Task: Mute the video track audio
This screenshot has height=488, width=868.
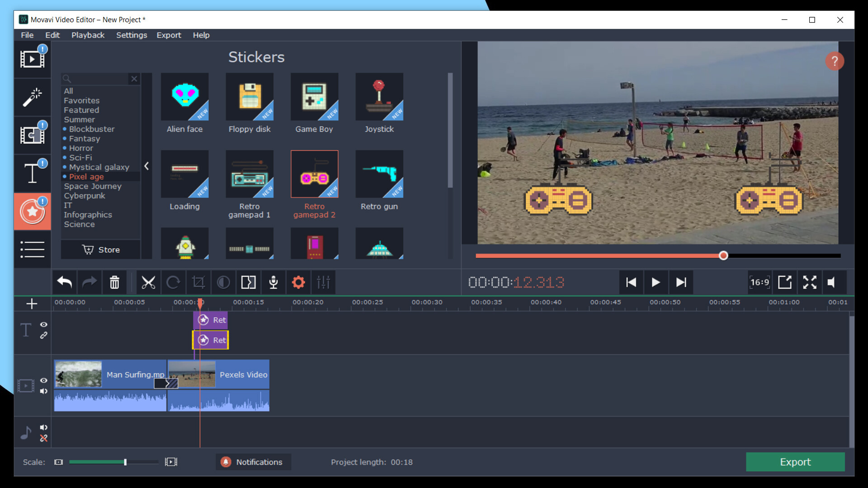Action: click(43, 391)
